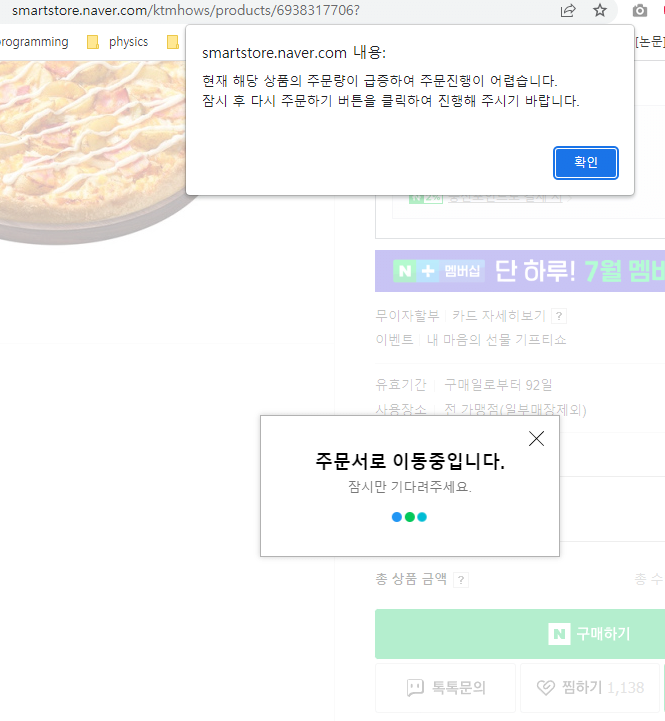The width and height of the screenshot is (665, 721).
Task: Click the camera icon beside the bookmark star
Action: click(x=640, y=11)
